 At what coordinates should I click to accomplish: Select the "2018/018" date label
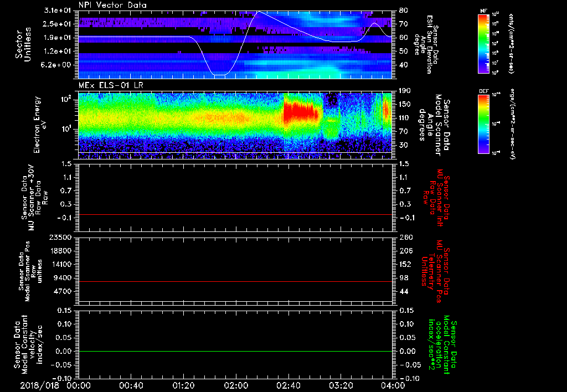(39, 385)
